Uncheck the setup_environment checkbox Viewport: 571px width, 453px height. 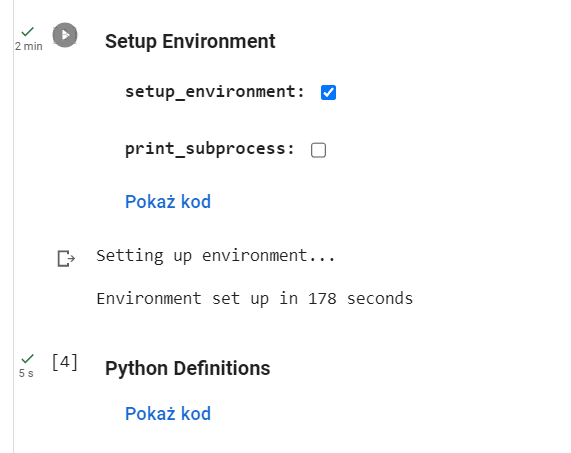pyautogui.click(x=328, y=92)
